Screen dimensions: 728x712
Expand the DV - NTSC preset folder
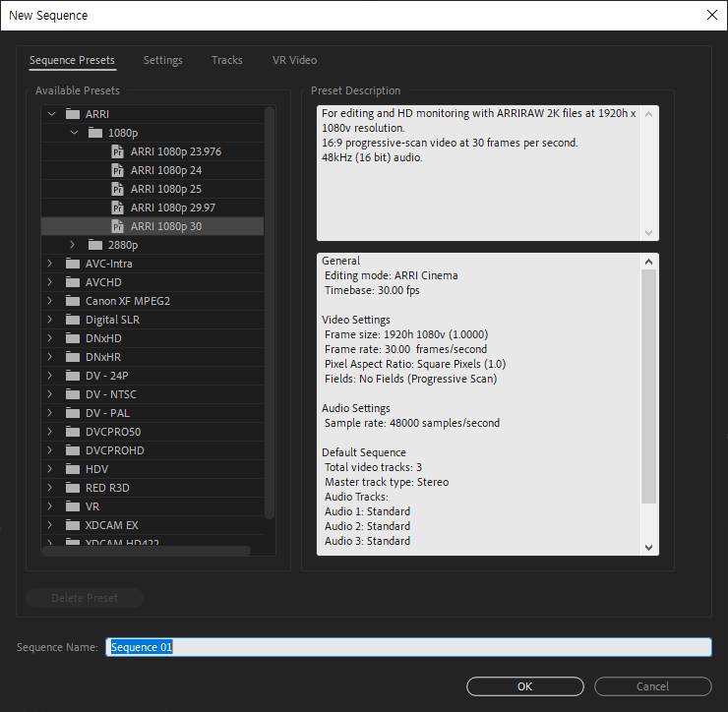pyautogui.click(x=49, y=393)
